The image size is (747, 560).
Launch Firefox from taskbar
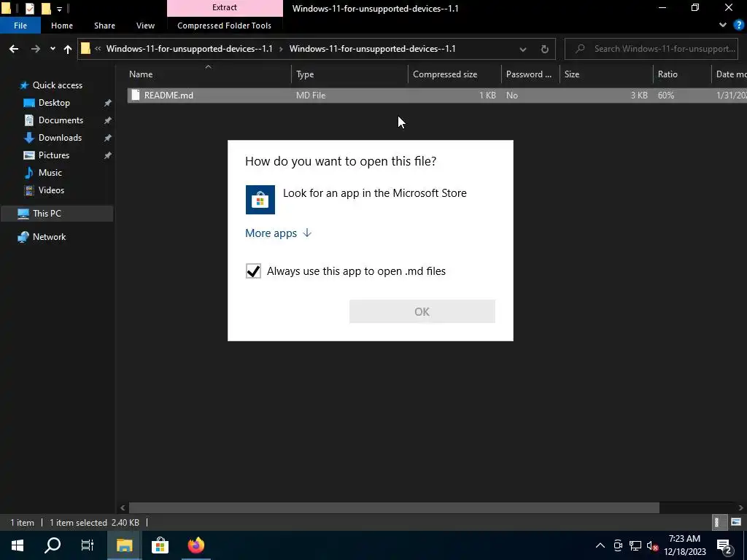(x=196, y=545)
